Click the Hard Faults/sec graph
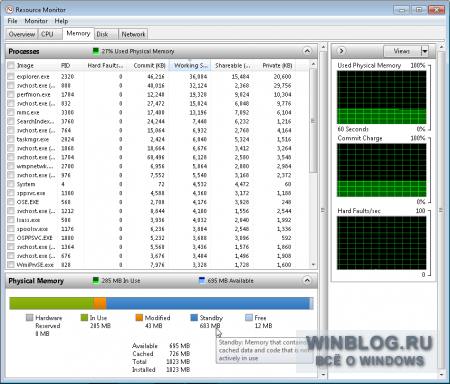The width and height of the screenshot is (450, 384). pos(382,243)
